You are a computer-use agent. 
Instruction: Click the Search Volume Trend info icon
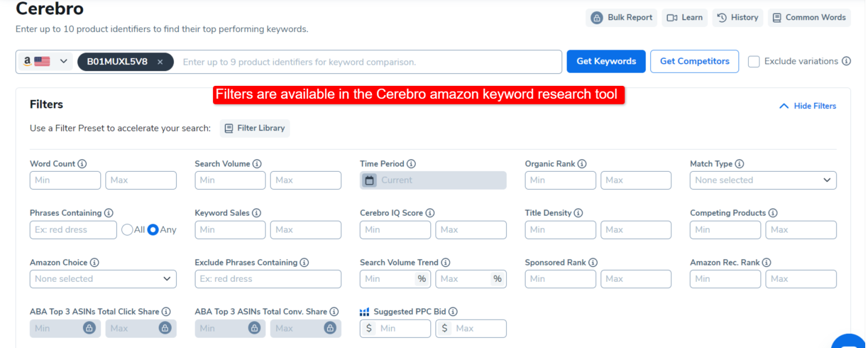446,262
